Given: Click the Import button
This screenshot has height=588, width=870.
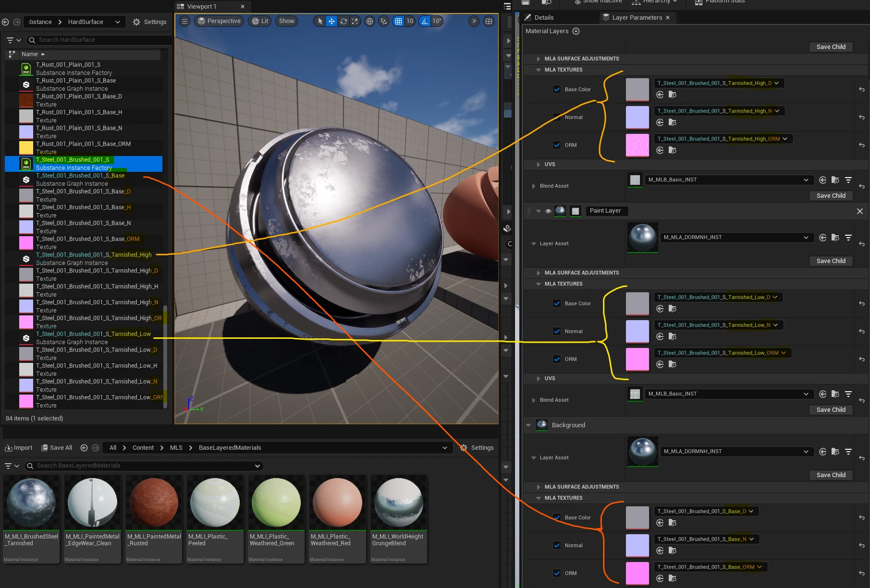Looking at the screenshot, I should click(19, 448).
